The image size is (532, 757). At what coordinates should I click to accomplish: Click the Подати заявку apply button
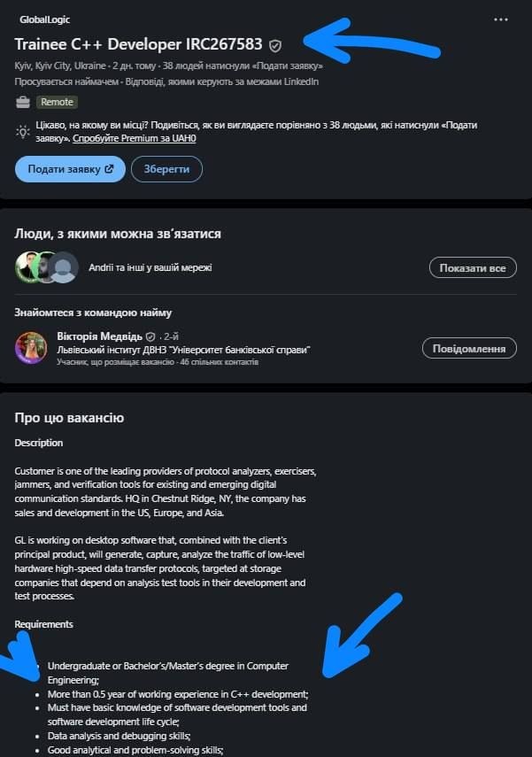click(70, 169)
